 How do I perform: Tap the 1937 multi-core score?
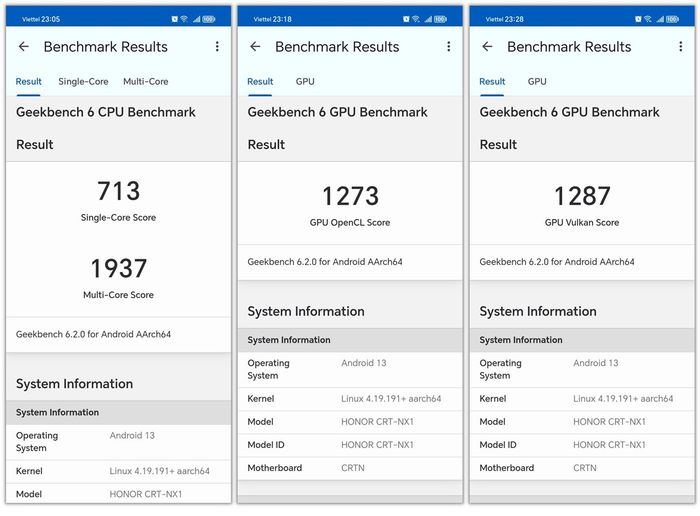(118, 268)
